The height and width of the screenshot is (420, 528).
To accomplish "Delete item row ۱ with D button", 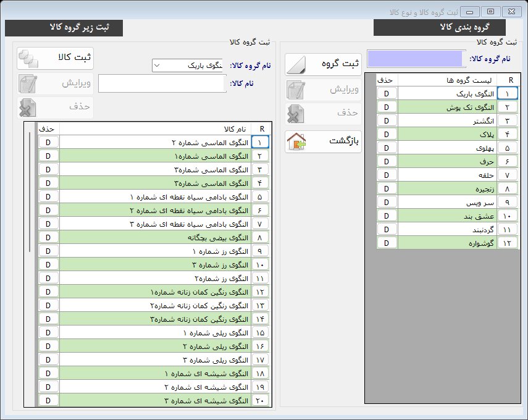I will [x=48, y=143].
